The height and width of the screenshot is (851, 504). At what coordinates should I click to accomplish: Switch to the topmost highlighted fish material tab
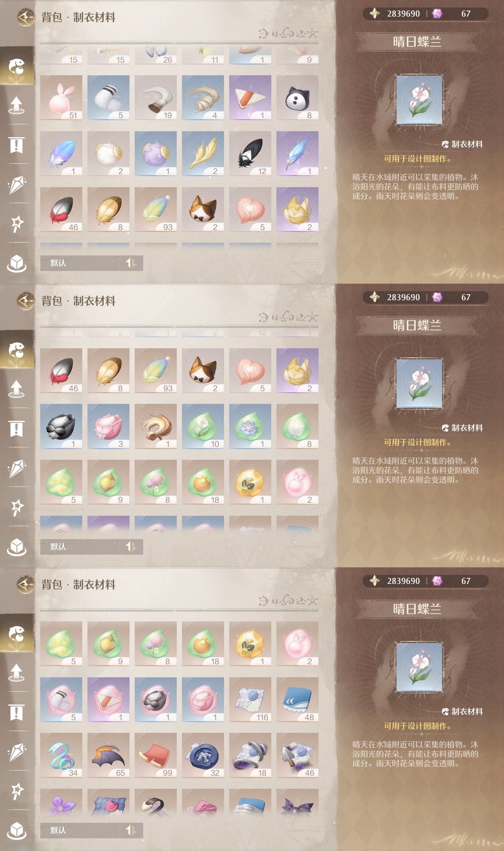click(x=17, y=66)
